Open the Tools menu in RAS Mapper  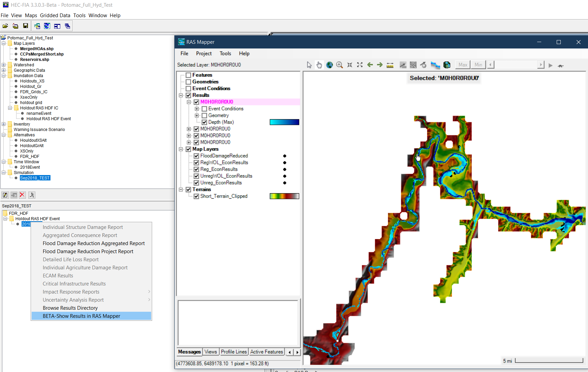pos(225,54)
